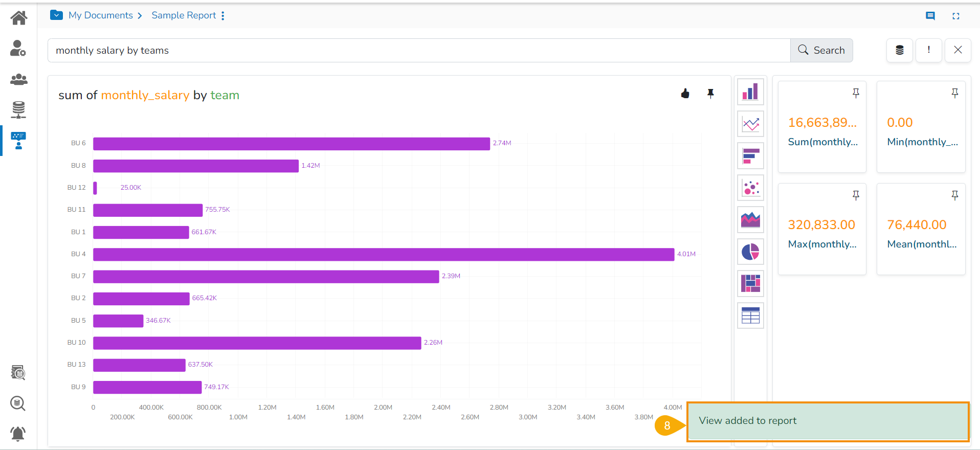Image resolution: width=980 pixels, height=450 pixels.
Task: Open the data store icon beside Search
Action: pos(899,50)
